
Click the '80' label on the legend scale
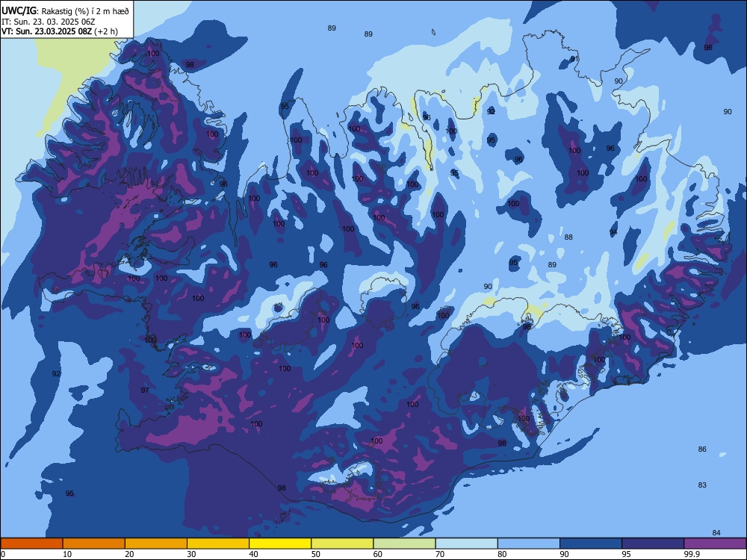502,554
